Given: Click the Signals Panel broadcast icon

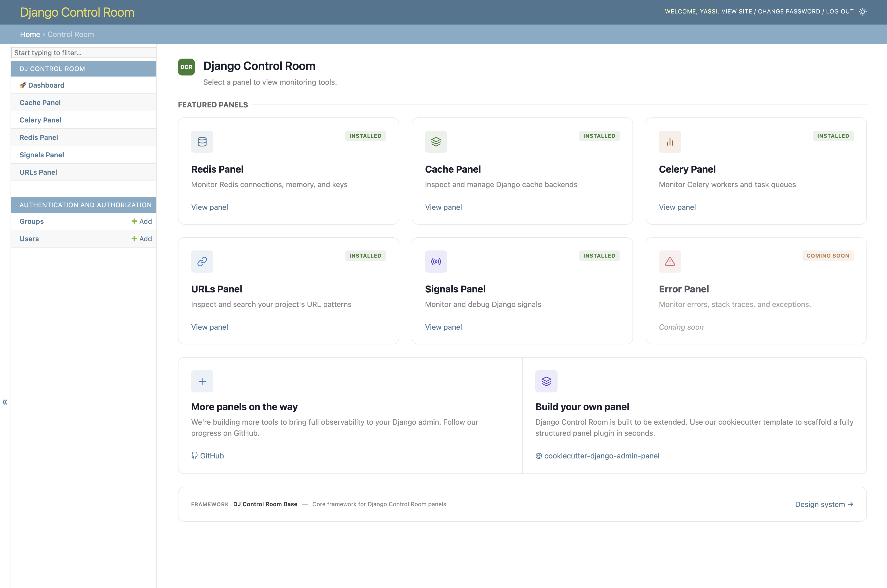Looking at the screenshot, I should coord(436,261).
